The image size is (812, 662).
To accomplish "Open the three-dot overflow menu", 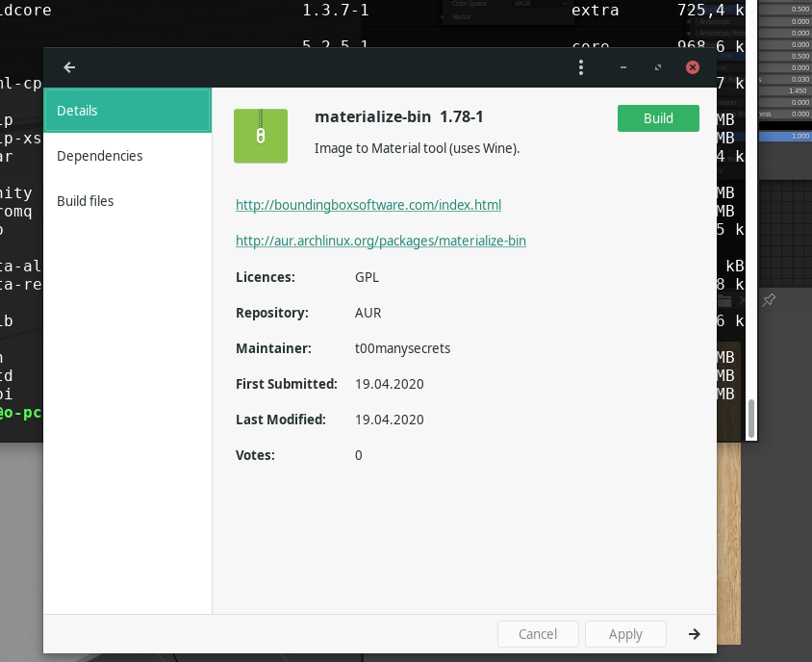I will pyautogui.click(x=581, y=67).
